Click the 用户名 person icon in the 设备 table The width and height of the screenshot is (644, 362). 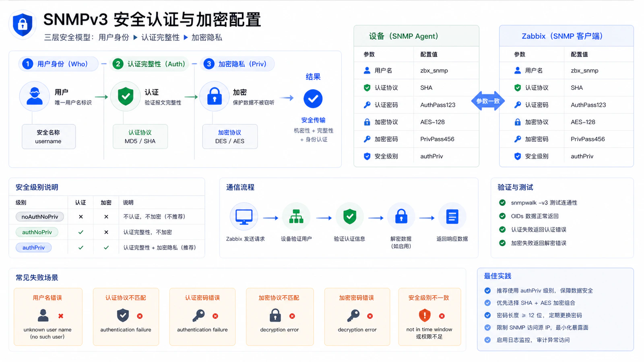(x=367, y=70)
